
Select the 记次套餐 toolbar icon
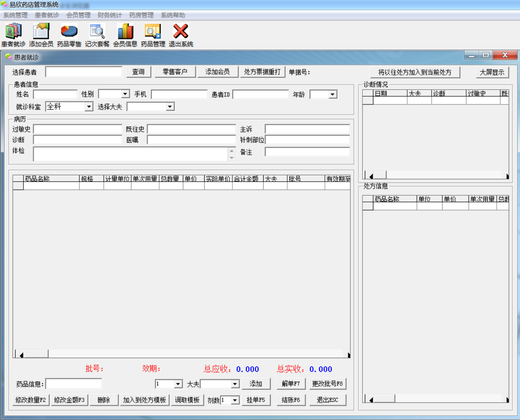click(x=97, y=35)
